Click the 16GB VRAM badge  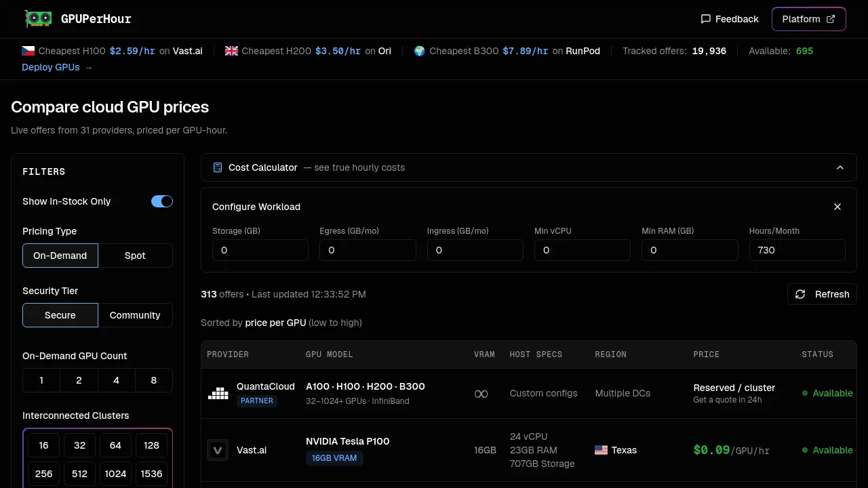tap(335, 458)
